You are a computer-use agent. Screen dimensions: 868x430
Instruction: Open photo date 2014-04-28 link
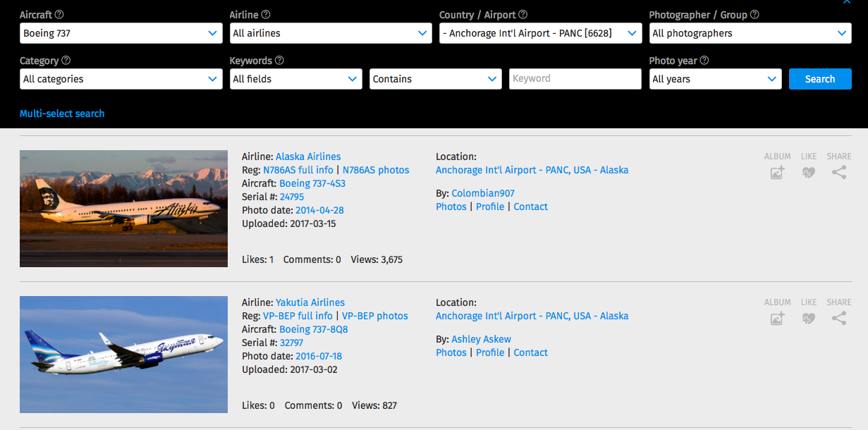coord(319,210)
